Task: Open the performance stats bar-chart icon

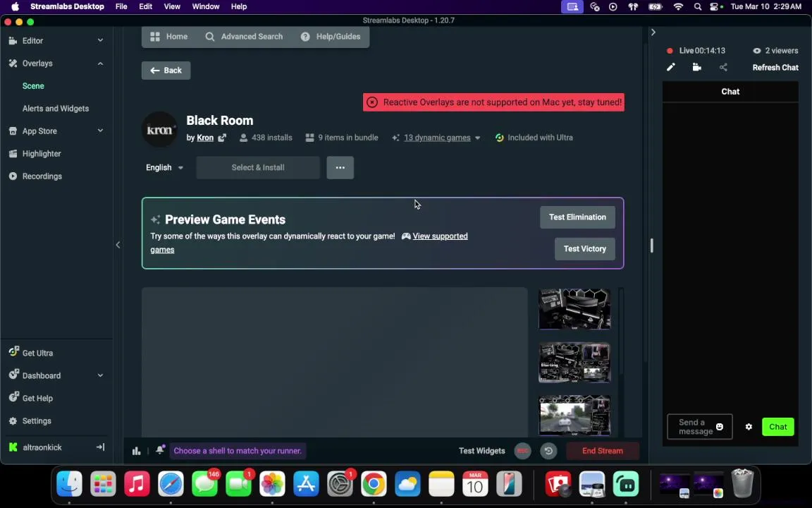Action: (x=136, y=450)
